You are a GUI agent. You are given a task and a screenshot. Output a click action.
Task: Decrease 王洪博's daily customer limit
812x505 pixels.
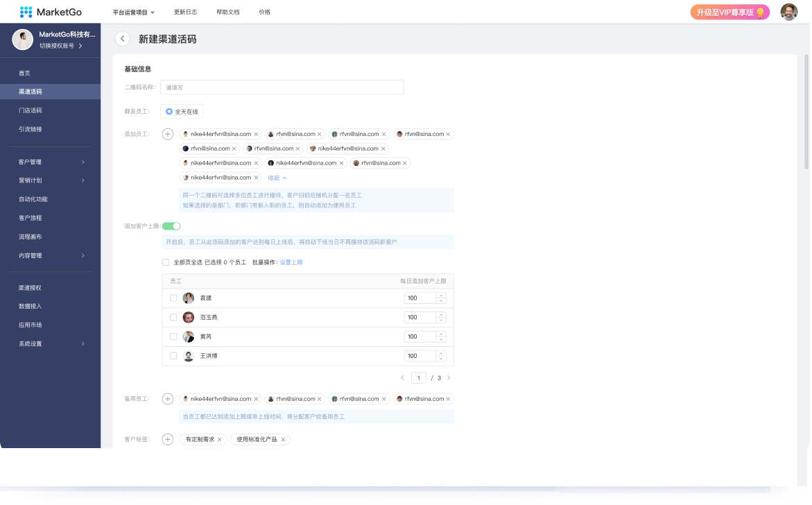pyautogui.click(x=441, y=359)
